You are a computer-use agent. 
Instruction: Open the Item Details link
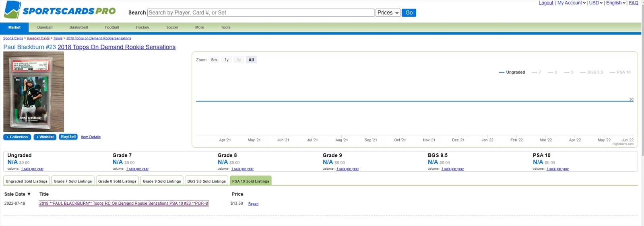(x=91, y=137)
